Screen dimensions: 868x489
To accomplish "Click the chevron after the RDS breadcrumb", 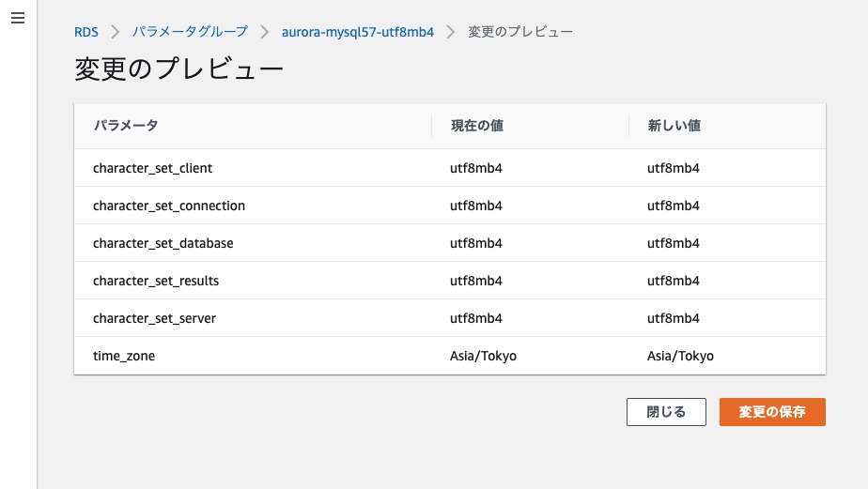I will (x=116, y=32).
